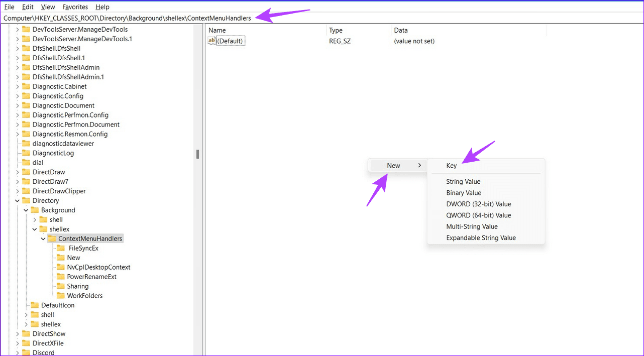Click the Sharing key folder icon
This screenshot has height=356, width=644.
click(60, 286)
